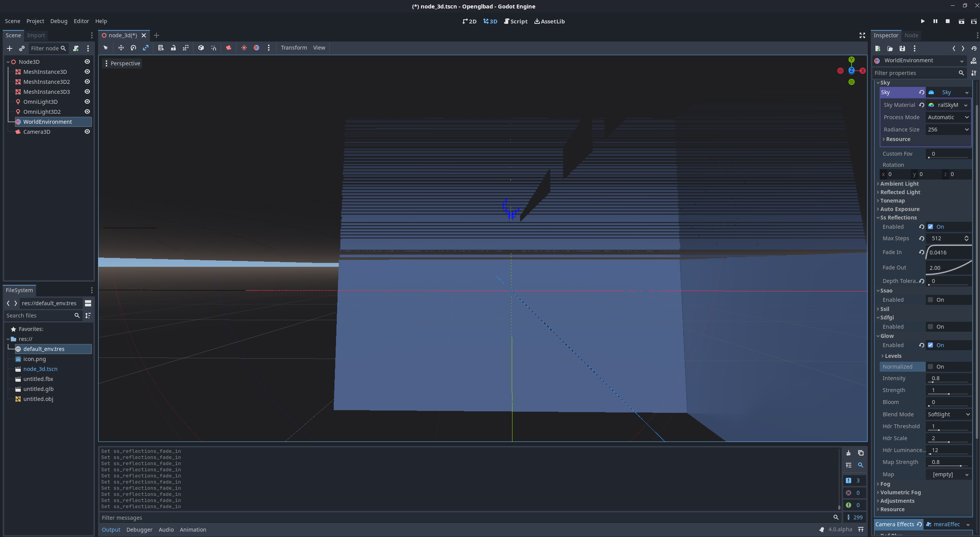980x537 pixels.
Task: Collapse the Node3D tree root
Action: point(8,62)
